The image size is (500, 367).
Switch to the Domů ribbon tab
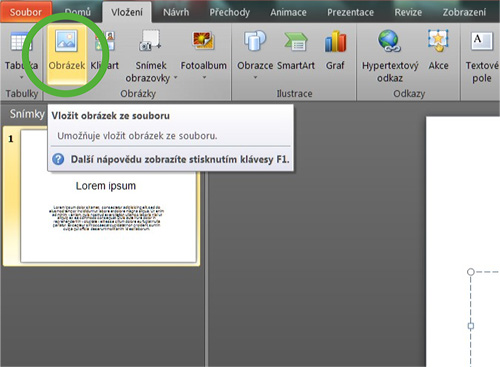(x=77, y=12)
